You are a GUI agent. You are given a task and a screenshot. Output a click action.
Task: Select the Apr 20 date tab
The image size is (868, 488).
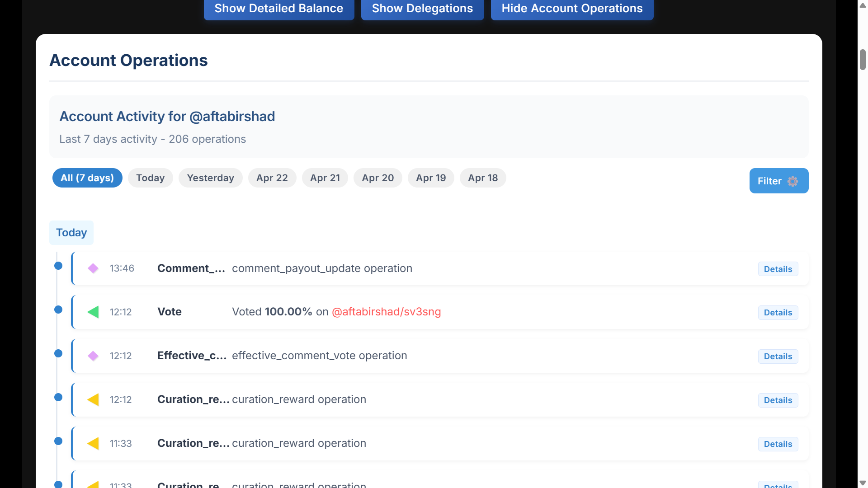pyautogui.click(x=377, y=178)
